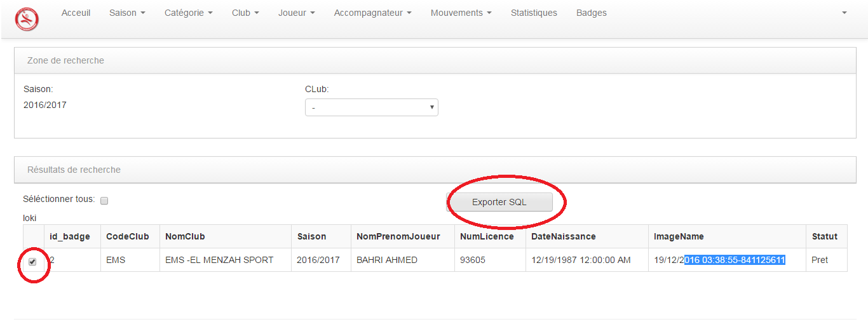Viewport: 868px width, 324px height.
Task: Select the highlighted ImageName cell text
Action: point(735,260)
